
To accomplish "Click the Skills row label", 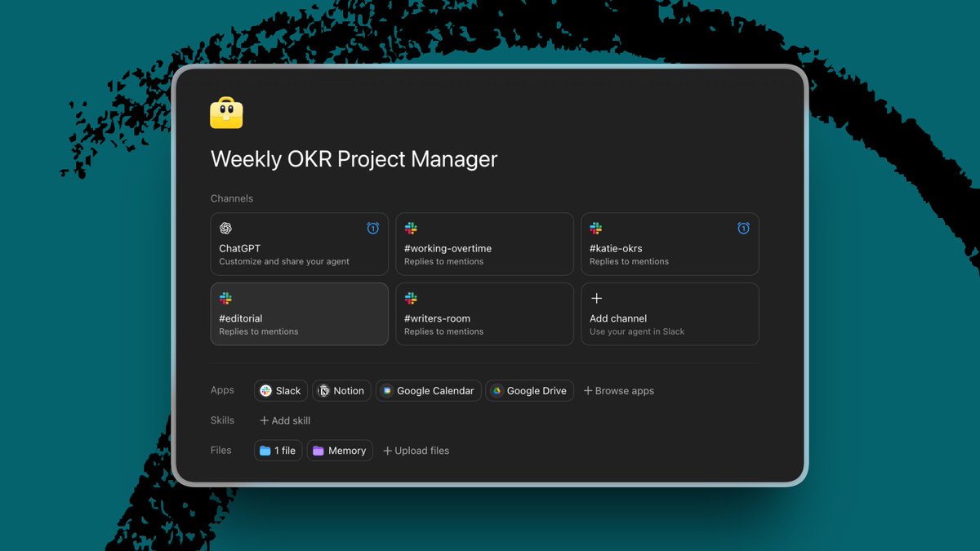I will pyautogui.click(x=222, y=420).
